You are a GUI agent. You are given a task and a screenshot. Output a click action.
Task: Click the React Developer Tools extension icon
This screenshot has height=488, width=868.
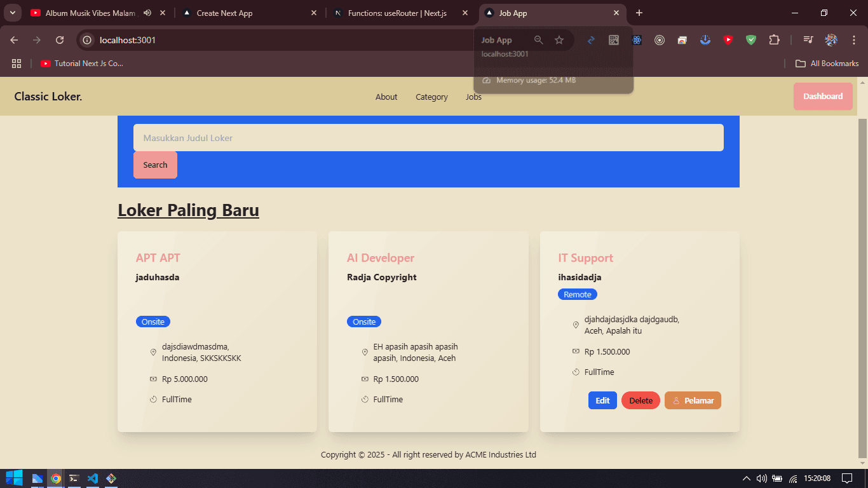637,40
